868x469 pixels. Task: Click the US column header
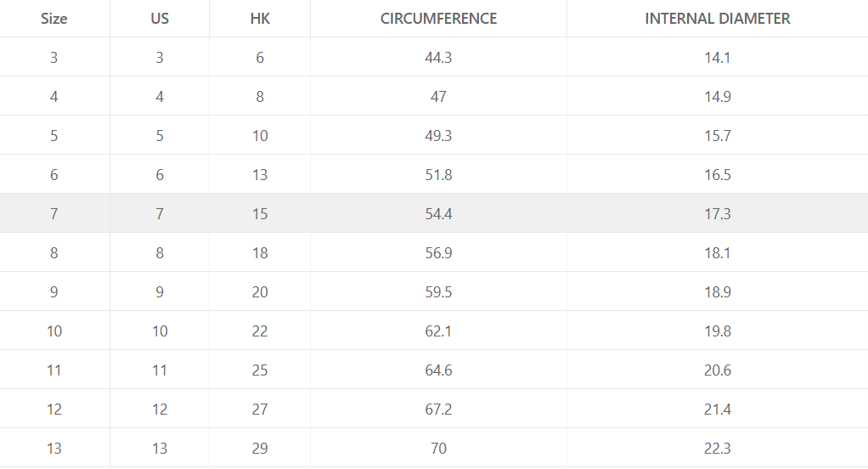[160, 19]
